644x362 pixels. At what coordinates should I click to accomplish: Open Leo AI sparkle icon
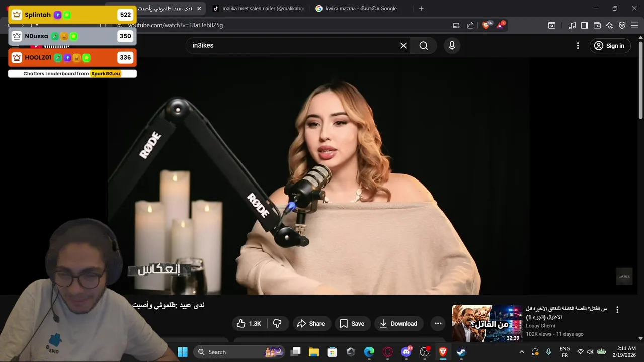[x=610, y=25]
